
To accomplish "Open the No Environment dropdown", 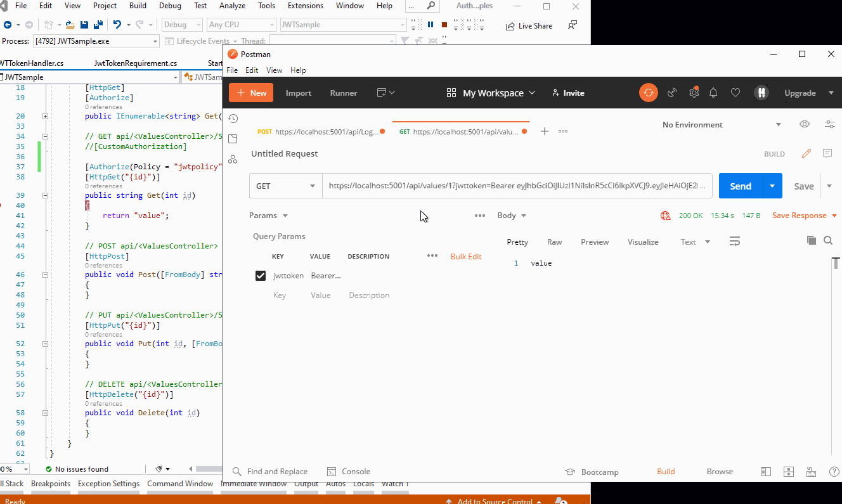I will pos(722,124).
